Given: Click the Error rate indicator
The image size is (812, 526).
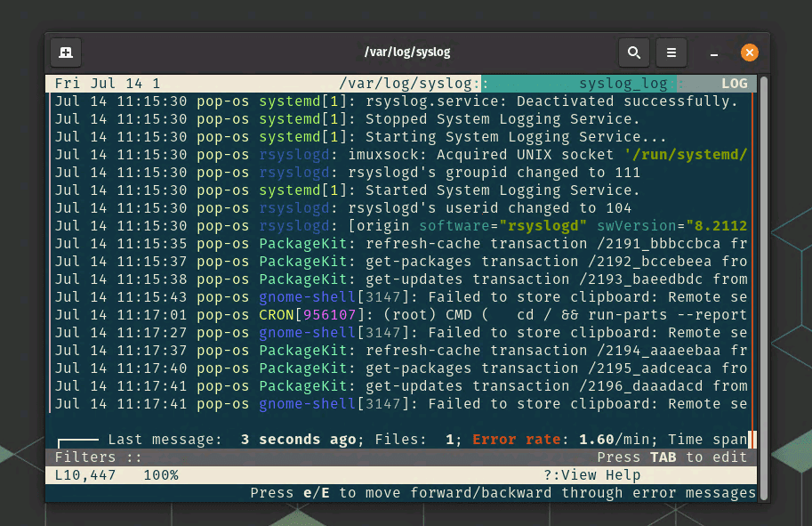Looking at the screenshot, I should coord(516,439).
